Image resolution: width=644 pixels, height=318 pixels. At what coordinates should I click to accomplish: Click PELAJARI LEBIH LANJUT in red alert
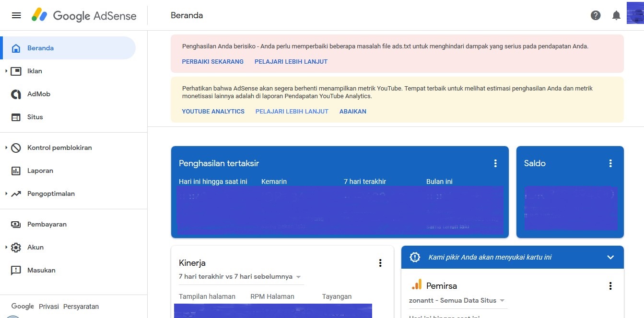click(291, 61)
